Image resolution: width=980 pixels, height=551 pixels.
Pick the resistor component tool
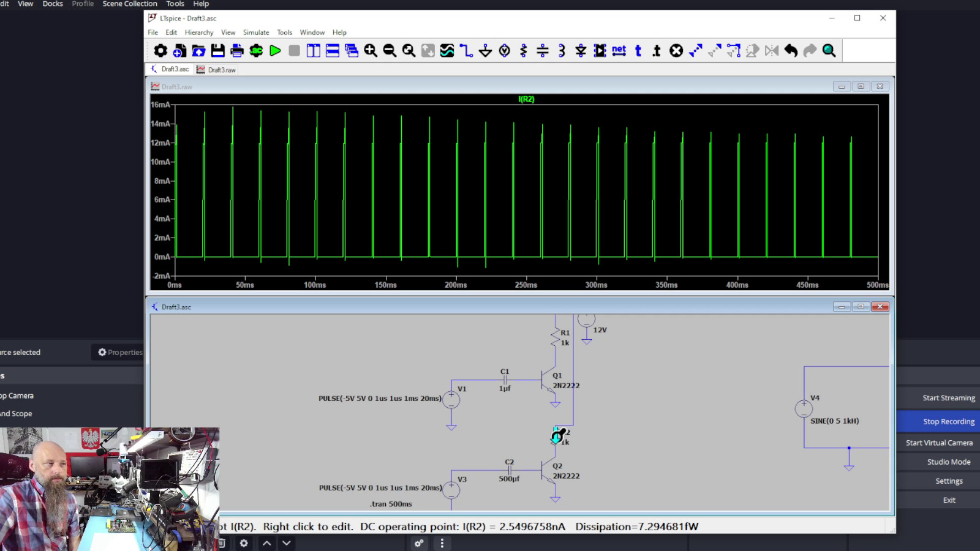click(524, 51)
